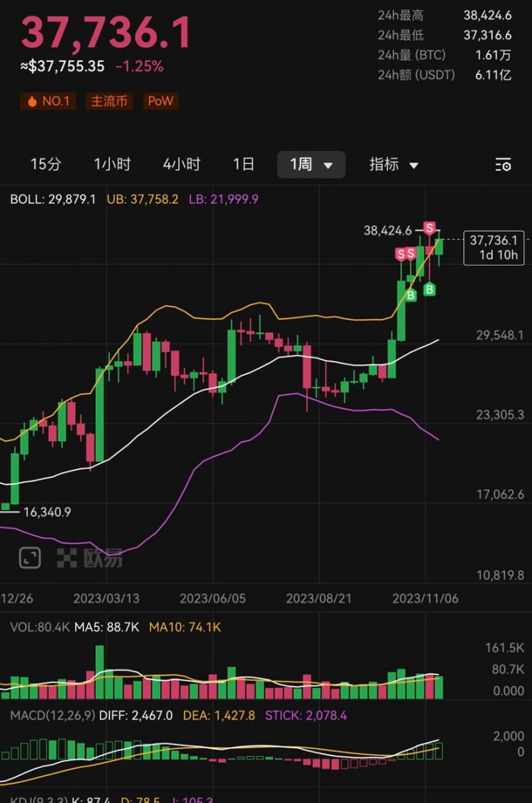The image size is (532, 803).
Task: Tap the LB: 21,999.9 lower band value
Action: tap(223, 200)
